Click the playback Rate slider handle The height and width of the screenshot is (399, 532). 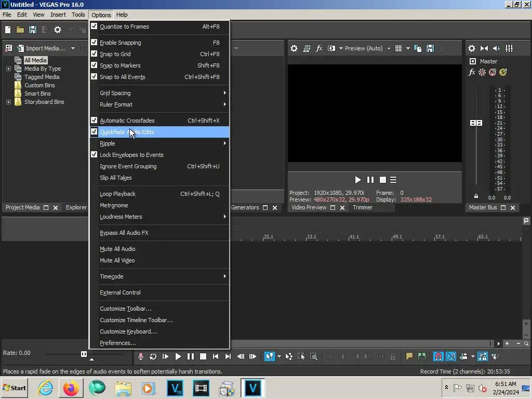tap(84, 354)
